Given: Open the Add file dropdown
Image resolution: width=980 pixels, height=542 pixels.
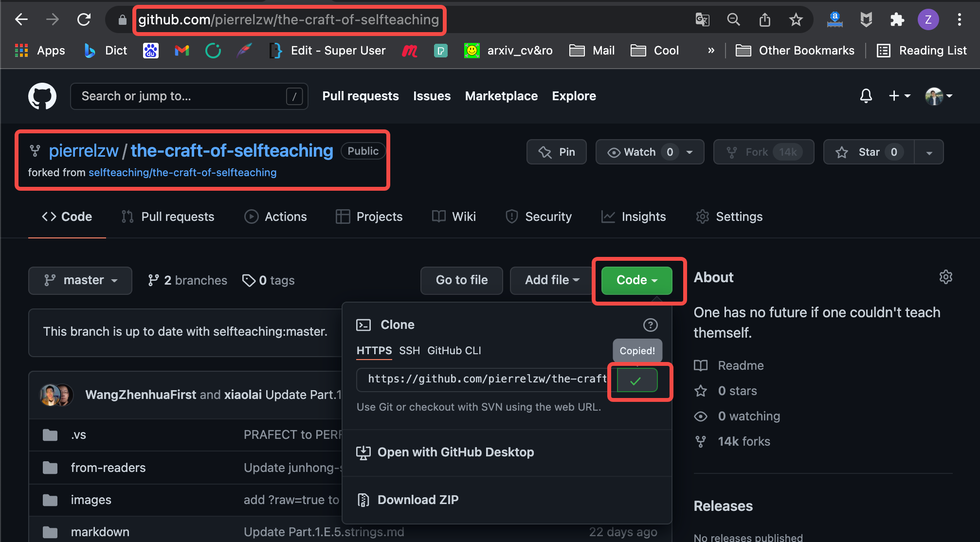Looking at the screenshot, I should click(x=552, y=280).
